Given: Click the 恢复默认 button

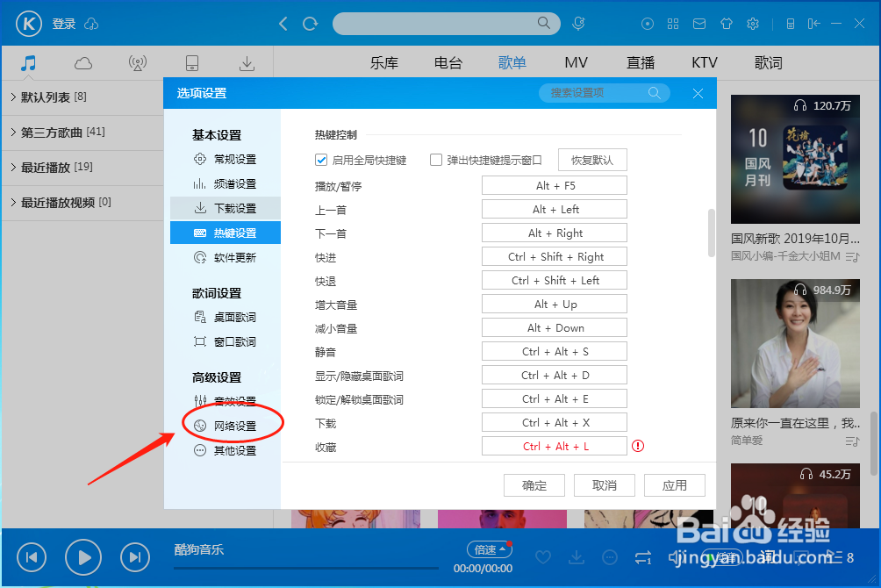Looking at the screenshot, I should 592,160.
